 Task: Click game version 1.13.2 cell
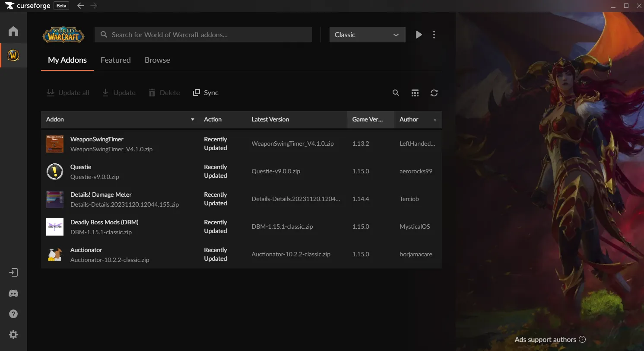tap(361, 144)
